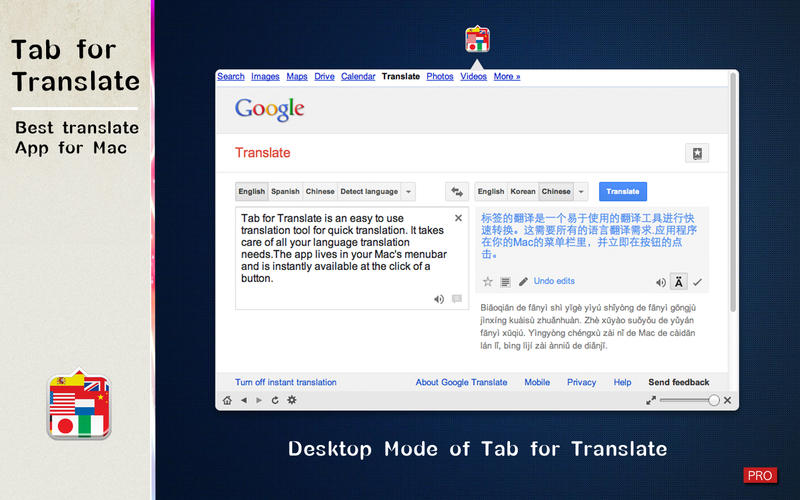Click the pinyin romanization text
Viewport: 800px width, 500px height.
click(x=588, y=327)
